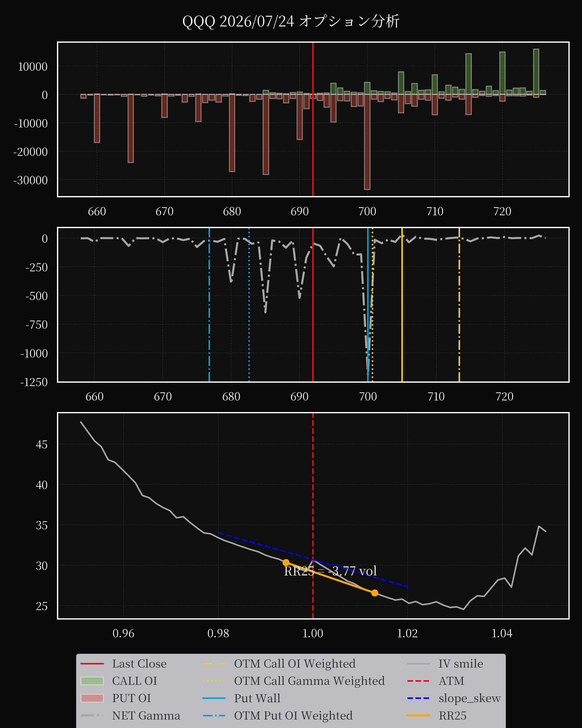The width and height of the screenshot is (582, 728).
Task: Click the call OI bar at strike 715
Action: pyautogui.click(x=469, y=74)
